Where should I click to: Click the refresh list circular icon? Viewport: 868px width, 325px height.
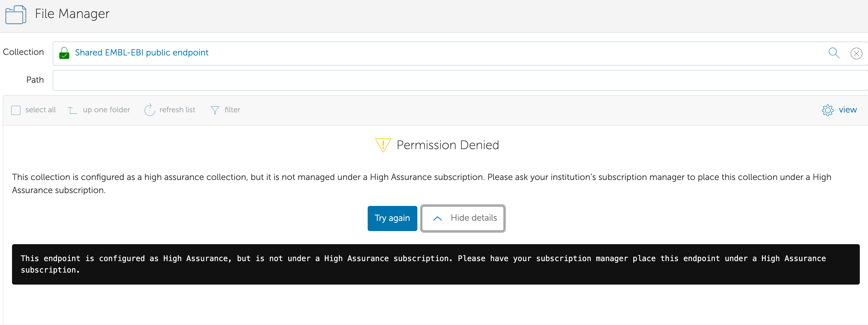point(149,110)
